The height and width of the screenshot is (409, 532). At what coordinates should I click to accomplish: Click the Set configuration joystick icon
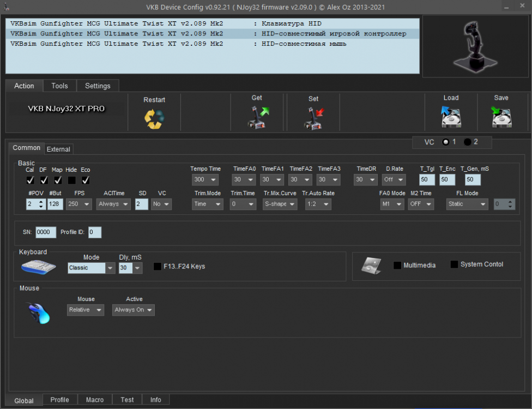coord(313,118)
